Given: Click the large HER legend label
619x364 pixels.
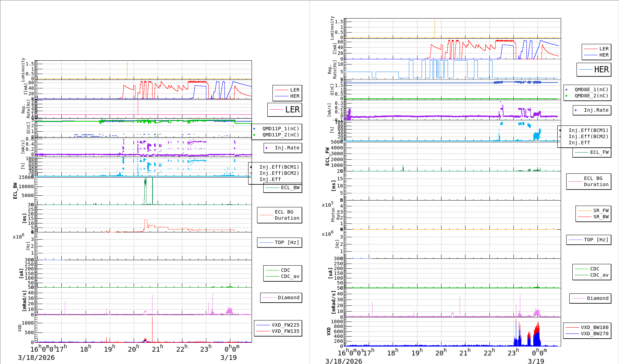Looking at the screenshot, I should click(x=601, y=70).
